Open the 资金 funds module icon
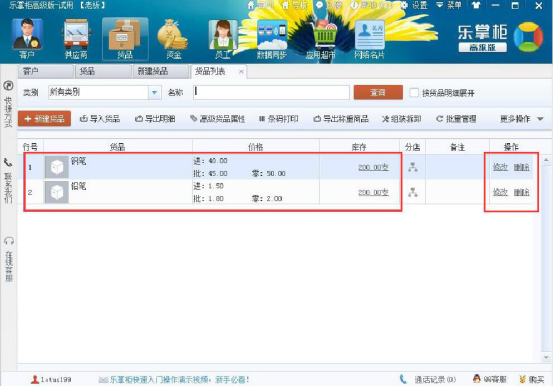Image resolution: width=553 pixels, height=386 pixels. (x=173, y=38)
